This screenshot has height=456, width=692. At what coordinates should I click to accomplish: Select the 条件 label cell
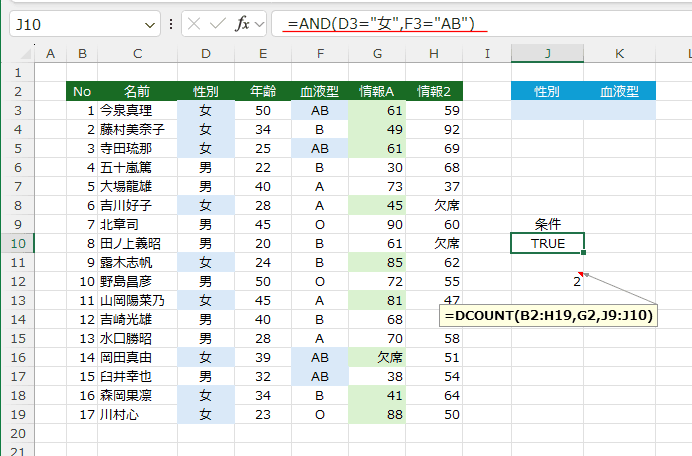click(547, 224)
